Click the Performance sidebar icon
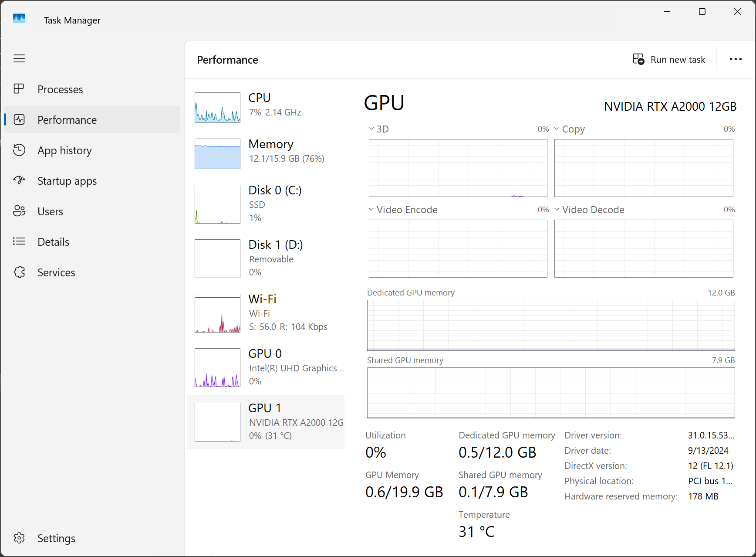The image size is (756, 557). 19,119
